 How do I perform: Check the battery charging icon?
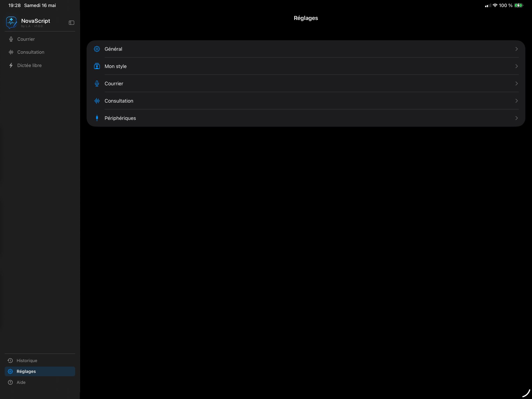pos(519,5)
